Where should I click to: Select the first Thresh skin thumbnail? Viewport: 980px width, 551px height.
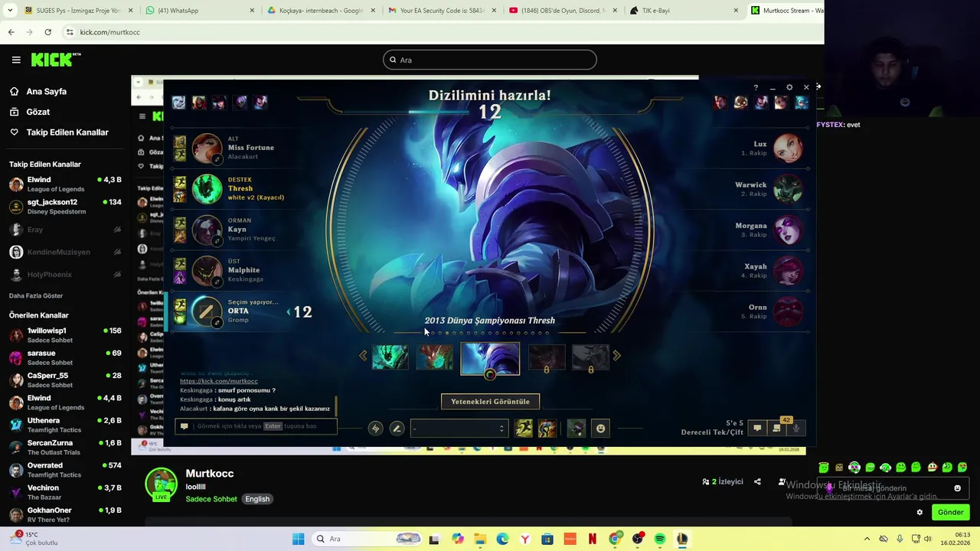point(390,357)
